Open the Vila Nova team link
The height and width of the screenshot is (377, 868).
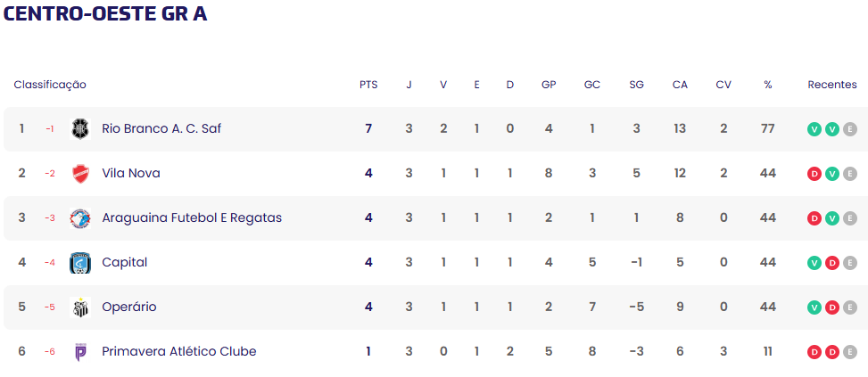coord(131,174)
